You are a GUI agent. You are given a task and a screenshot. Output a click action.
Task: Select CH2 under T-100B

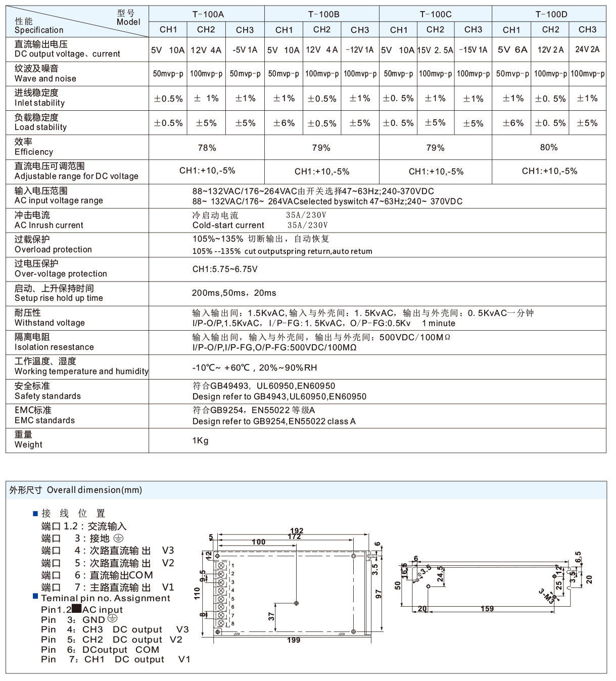(x=322, y=29)
